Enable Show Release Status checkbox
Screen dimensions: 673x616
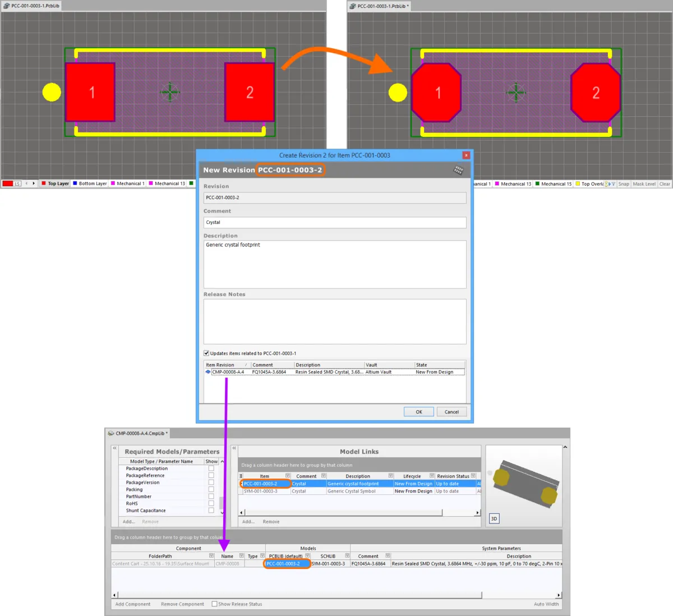click(215, 604)
